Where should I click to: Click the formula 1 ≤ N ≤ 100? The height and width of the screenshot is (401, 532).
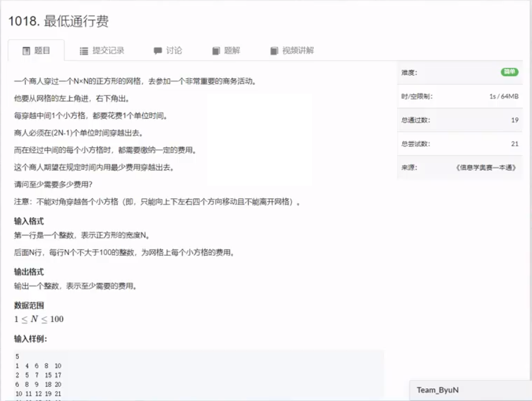[39, 319]
